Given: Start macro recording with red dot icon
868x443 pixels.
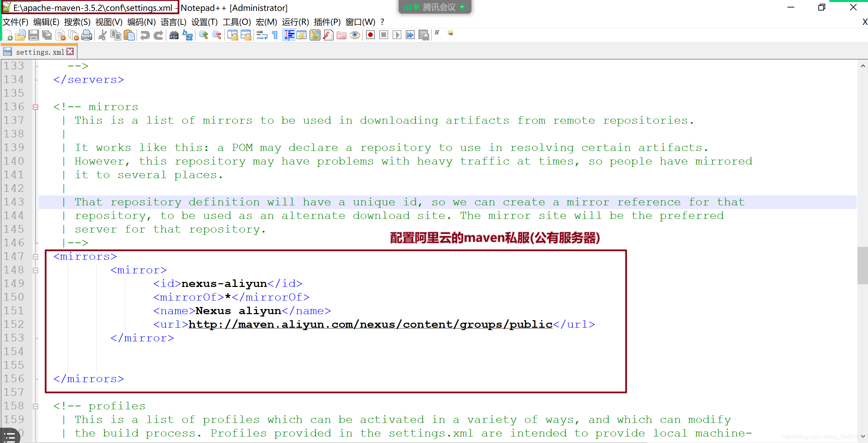Looking at the screenshot, I should tap(370, 35).
